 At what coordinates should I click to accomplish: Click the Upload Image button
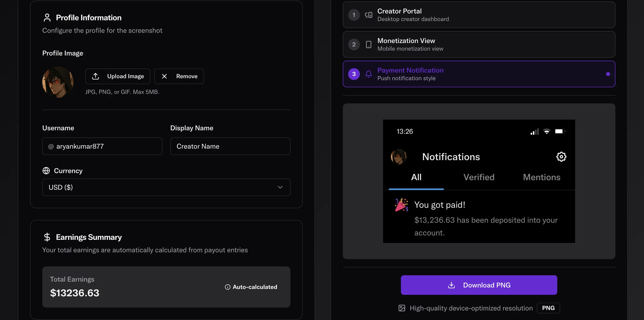click(x=118, y=76)
